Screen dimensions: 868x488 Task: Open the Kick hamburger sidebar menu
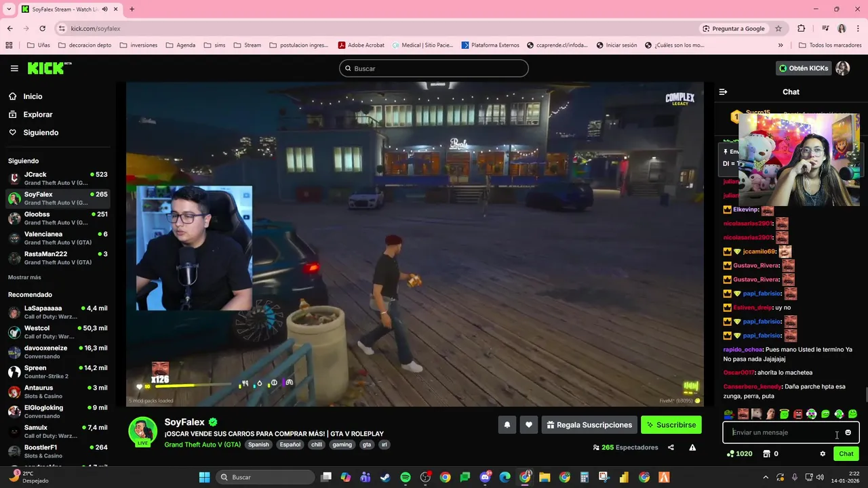(14, 68)
